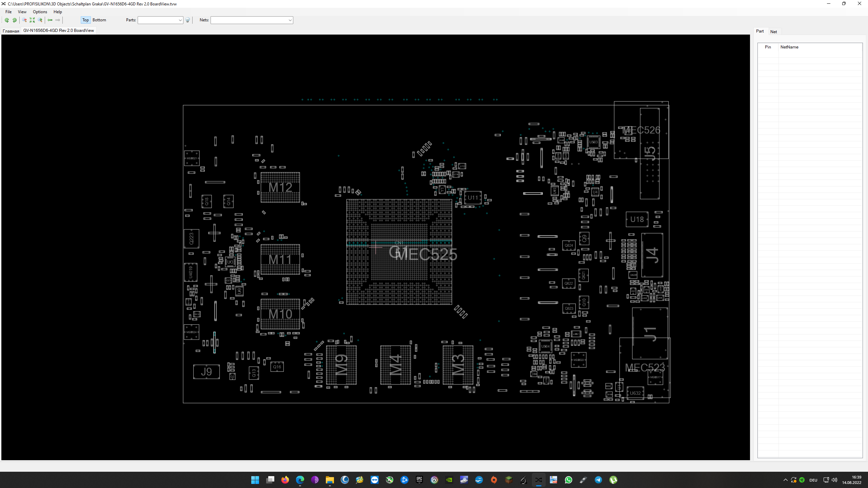Select transistor Q14 on the board

pyautogui.click(x=229, y=202)
